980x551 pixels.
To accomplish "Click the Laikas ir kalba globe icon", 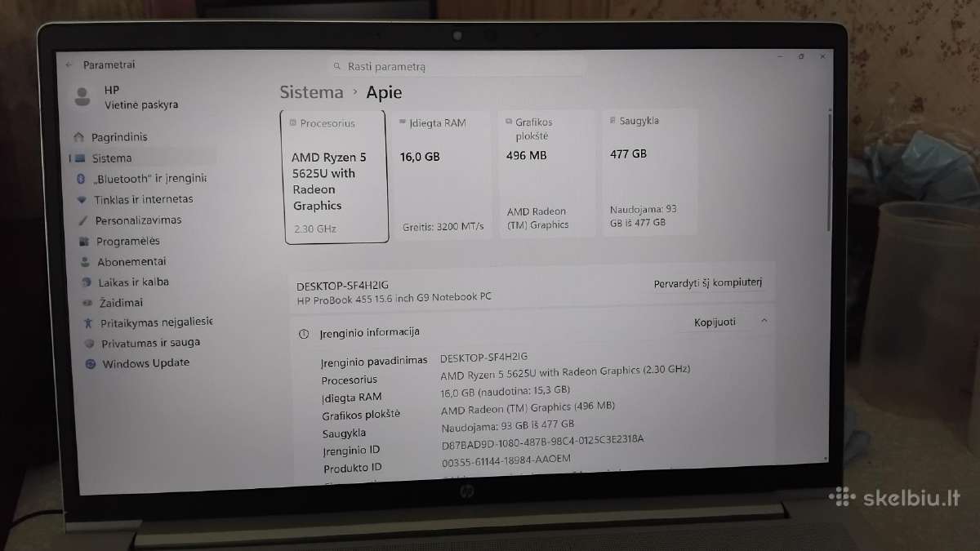I will click(x=86, y=282).
